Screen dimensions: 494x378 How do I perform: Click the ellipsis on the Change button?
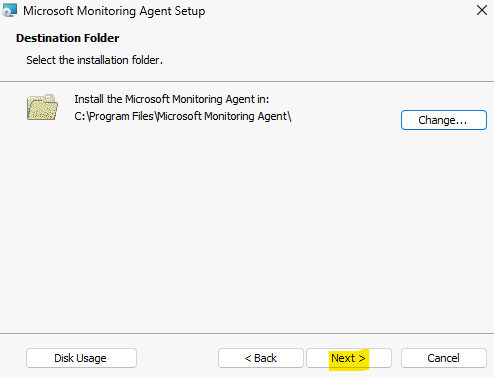(462, 123)
